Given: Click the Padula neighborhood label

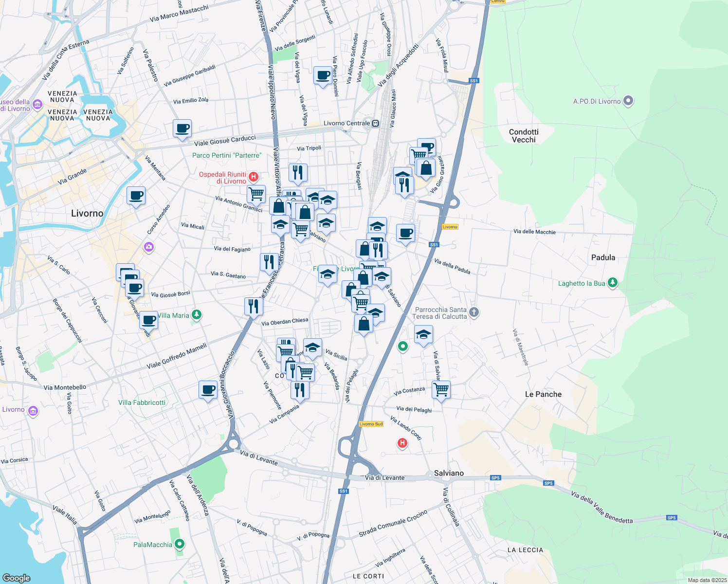Looking at the screenshot, I should [x=603, y=257].
